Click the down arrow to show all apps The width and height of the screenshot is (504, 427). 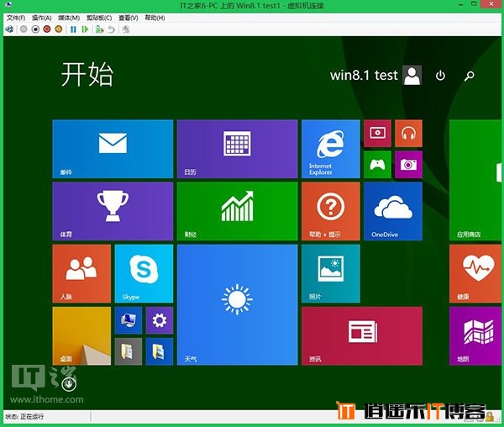coord(69,384)
